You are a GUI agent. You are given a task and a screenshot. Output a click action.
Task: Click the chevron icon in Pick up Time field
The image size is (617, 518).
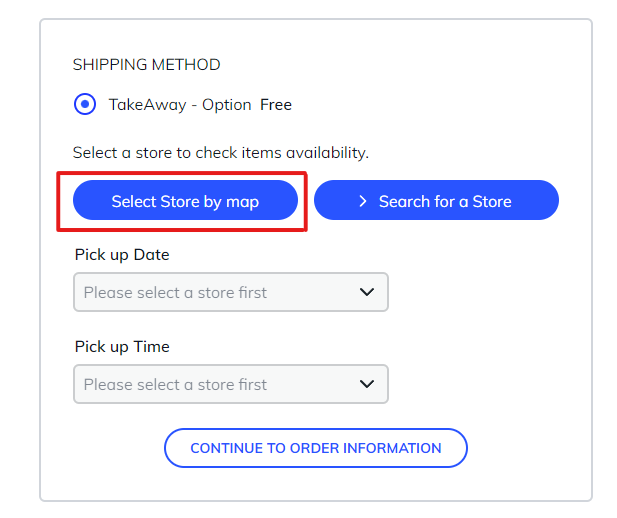(367, 384)
